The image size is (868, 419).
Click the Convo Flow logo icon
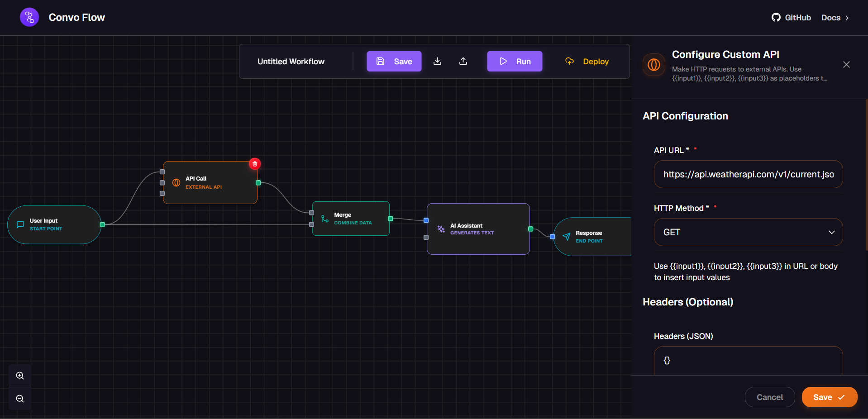29,17
